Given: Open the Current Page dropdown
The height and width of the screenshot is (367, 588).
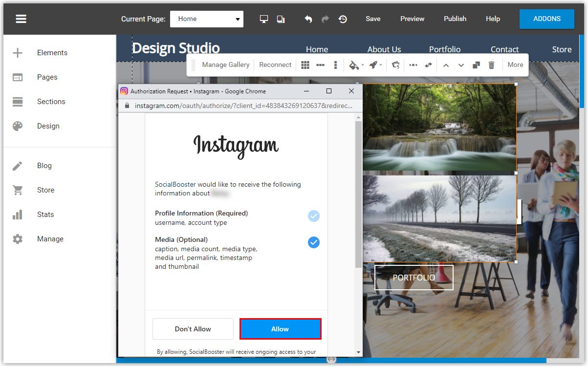Looking at the screenshot, I should pos(207,19).
